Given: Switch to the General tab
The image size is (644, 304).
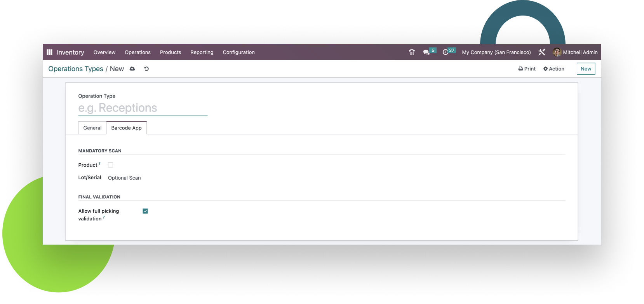Looking at the screenshot, I should point(92,128).
